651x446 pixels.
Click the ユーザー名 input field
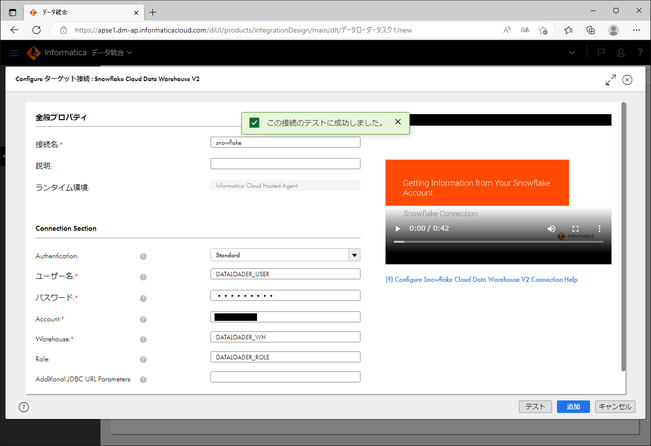(x=285, y=274)
